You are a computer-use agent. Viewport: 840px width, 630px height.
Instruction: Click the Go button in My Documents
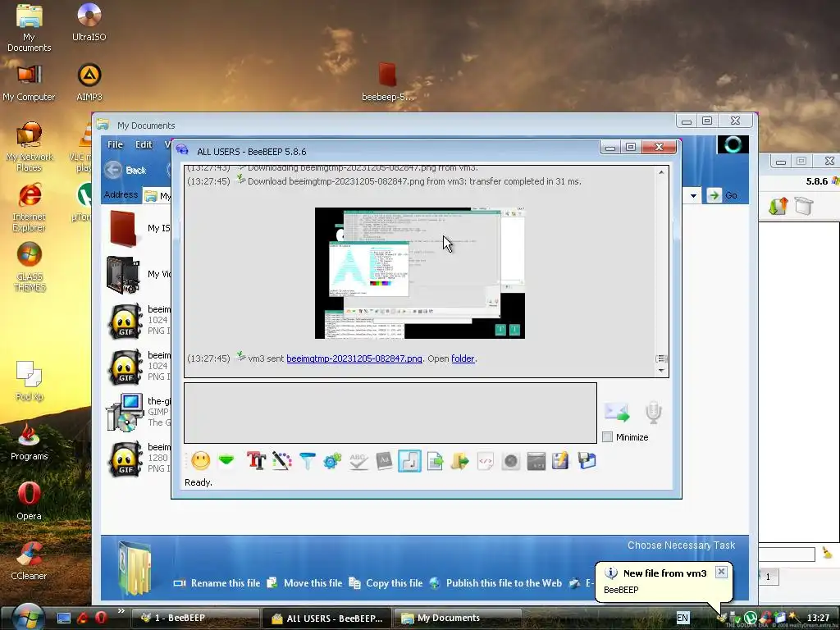pos(722,195)
